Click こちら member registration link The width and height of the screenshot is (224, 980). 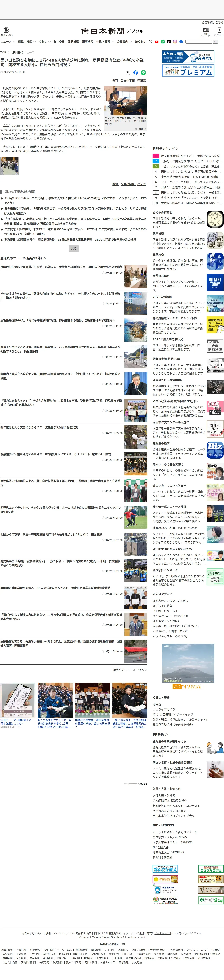(219, 23)
